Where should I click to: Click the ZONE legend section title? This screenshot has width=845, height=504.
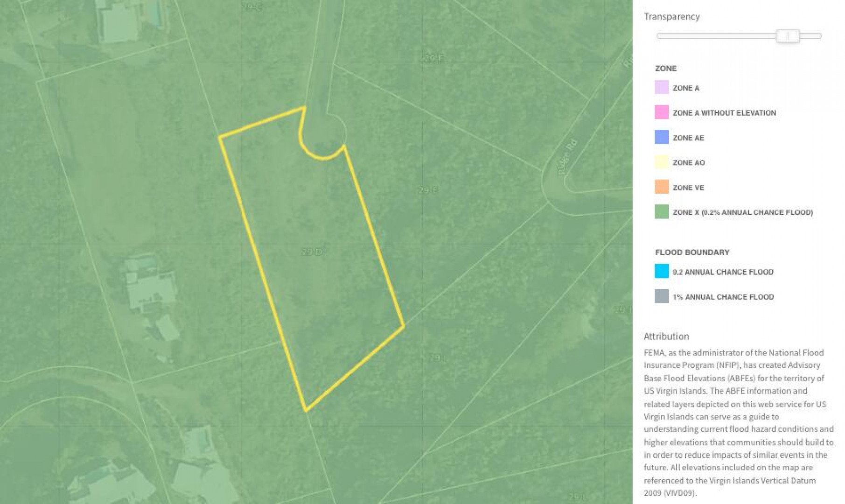click(665, 68)
